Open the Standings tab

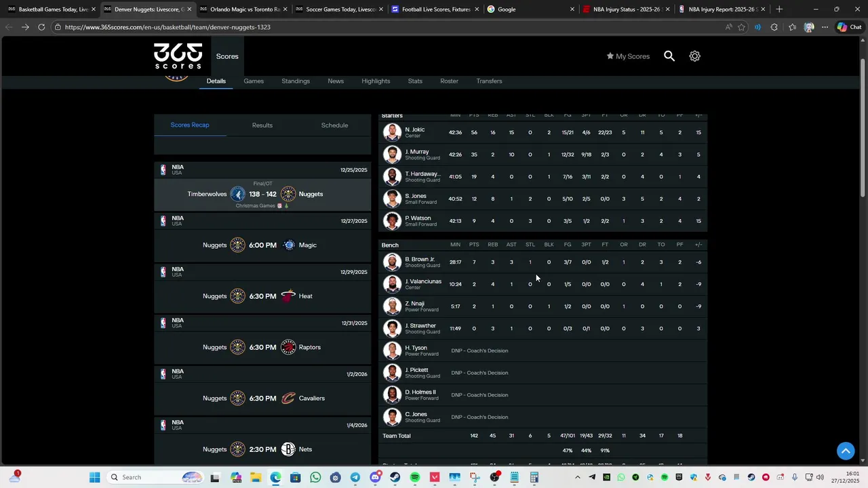(x=296, y=81)
